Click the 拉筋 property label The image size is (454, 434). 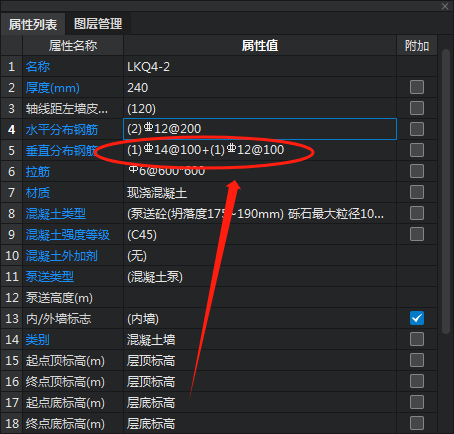(38, 172)
